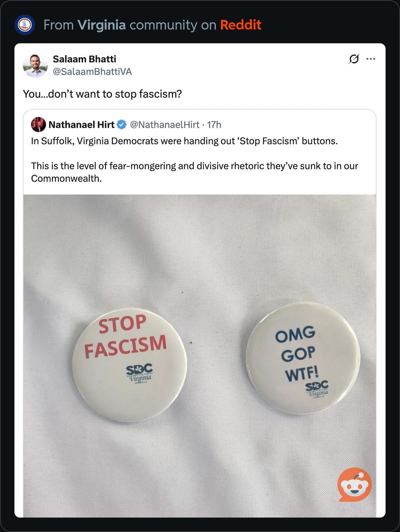
Task: Open the 17h timestamp of quoted post
Action: (x=214, y=124)
